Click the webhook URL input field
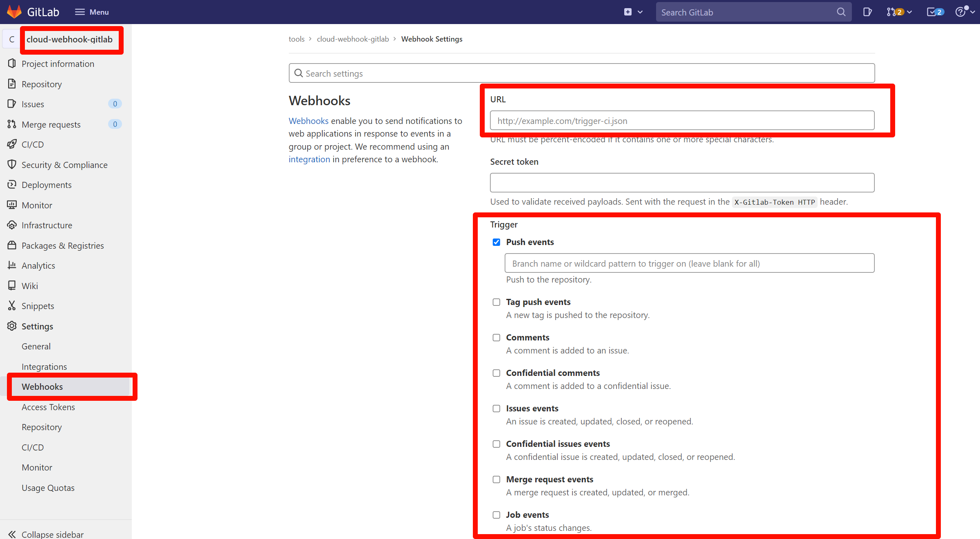 (682, 121)
